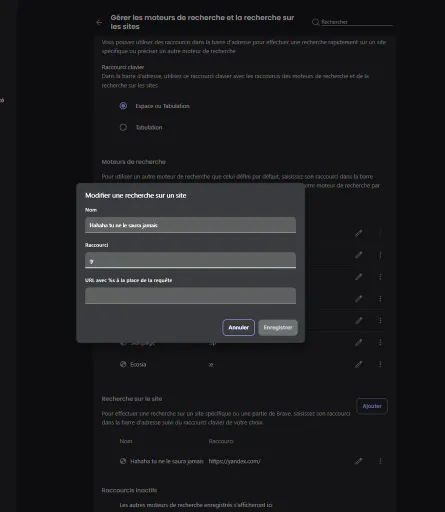The height and width of the screenshot is (512, 445).
Task: Click the ':e' shortcut text for Ecosia
Action: (x=211, y=365)
